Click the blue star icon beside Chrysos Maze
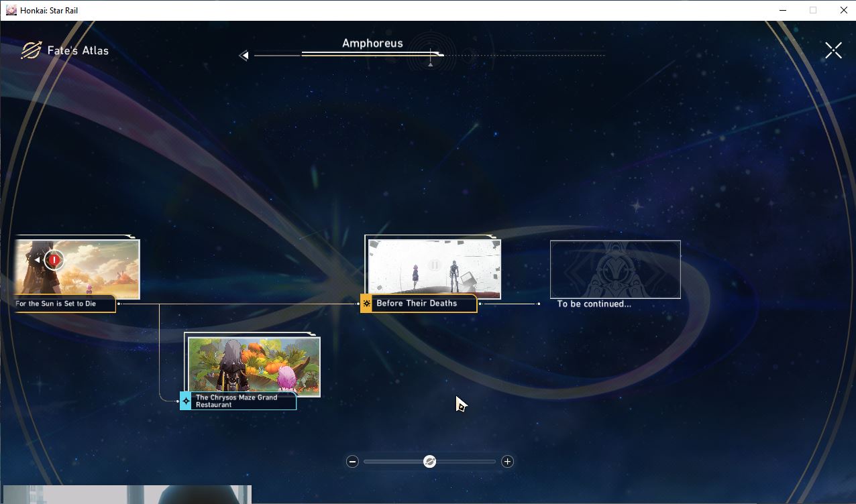The image size is (856, 504). [186, 401]
